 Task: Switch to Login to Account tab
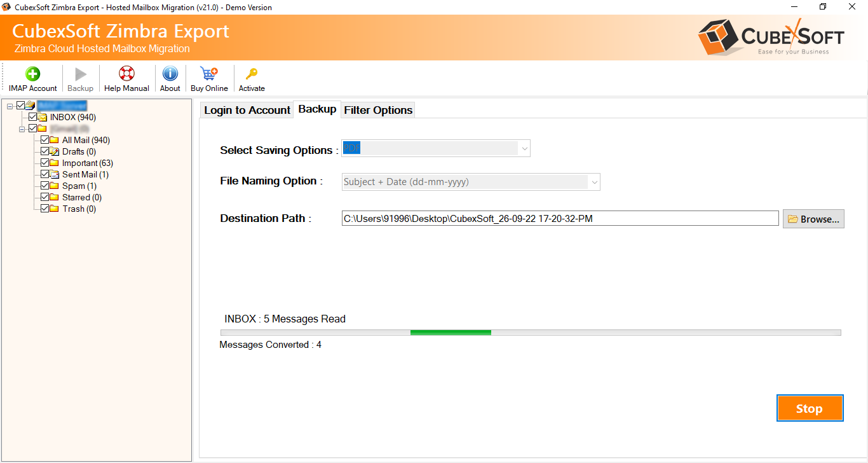click(x=247, y=110)
